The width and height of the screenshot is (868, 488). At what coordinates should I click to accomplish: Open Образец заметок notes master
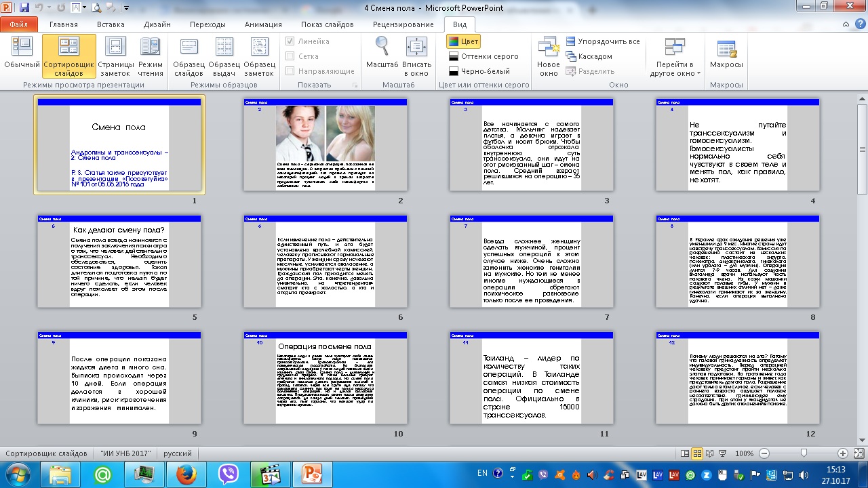pyautogui.click(x=259, y=56)
